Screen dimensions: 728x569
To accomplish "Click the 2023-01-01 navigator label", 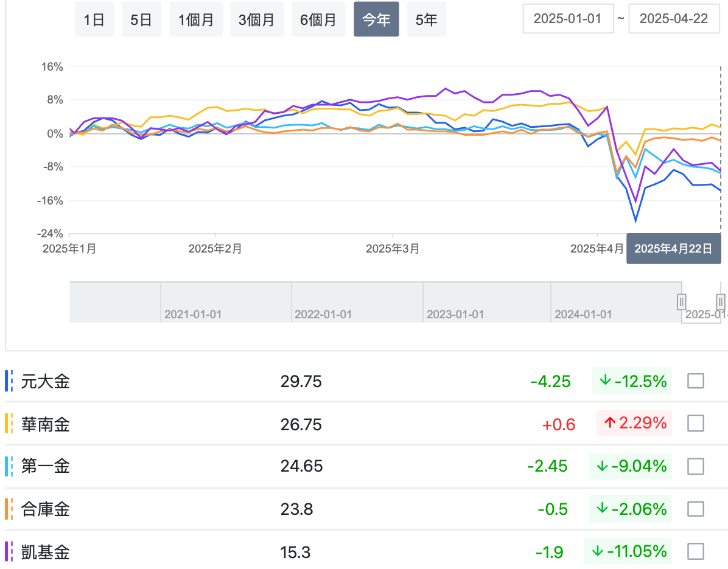I will (x=455, y=314).
